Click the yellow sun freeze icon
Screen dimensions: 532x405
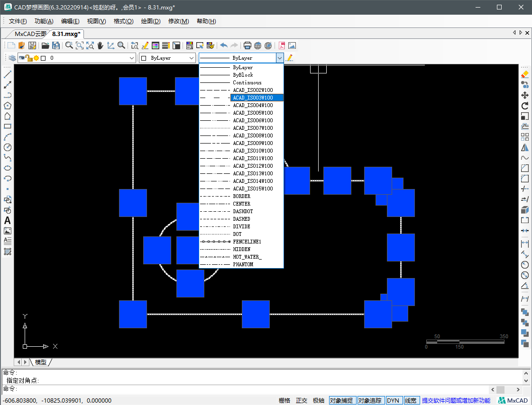point(36,58)
